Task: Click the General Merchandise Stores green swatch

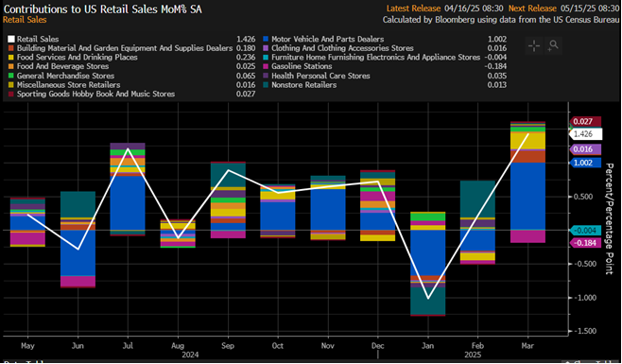Action: [11, 76]
